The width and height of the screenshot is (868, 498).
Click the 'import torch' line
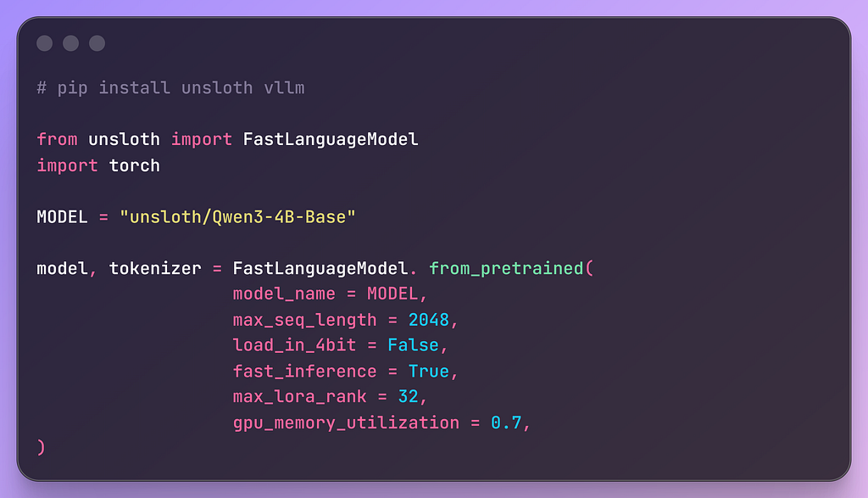click(x=98, y=165)
